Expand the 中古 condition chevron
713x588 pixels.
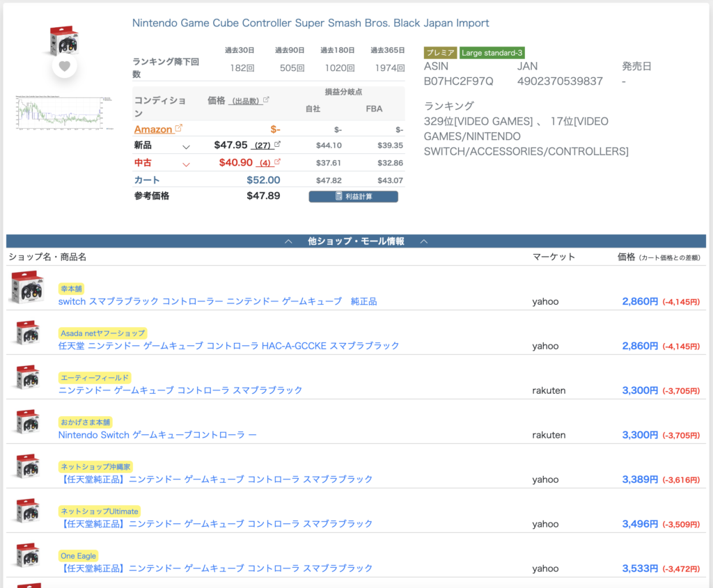[186, 164]
